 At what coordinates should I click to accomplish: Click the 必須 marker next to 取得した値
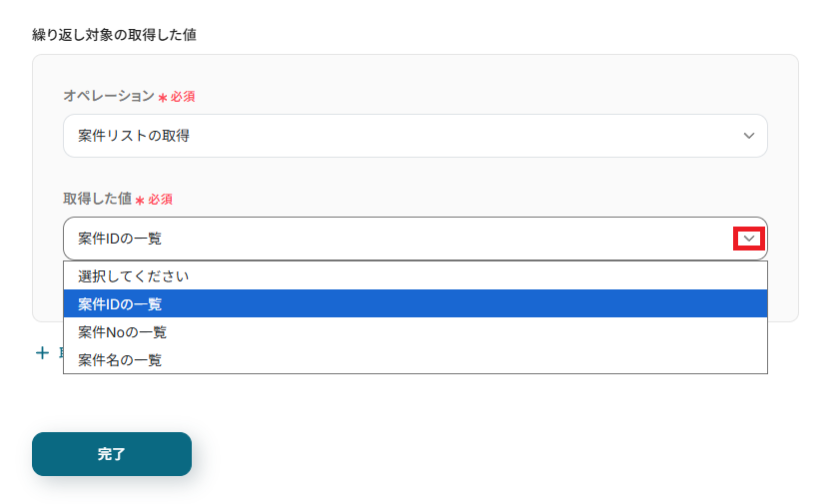click(161, 199)
